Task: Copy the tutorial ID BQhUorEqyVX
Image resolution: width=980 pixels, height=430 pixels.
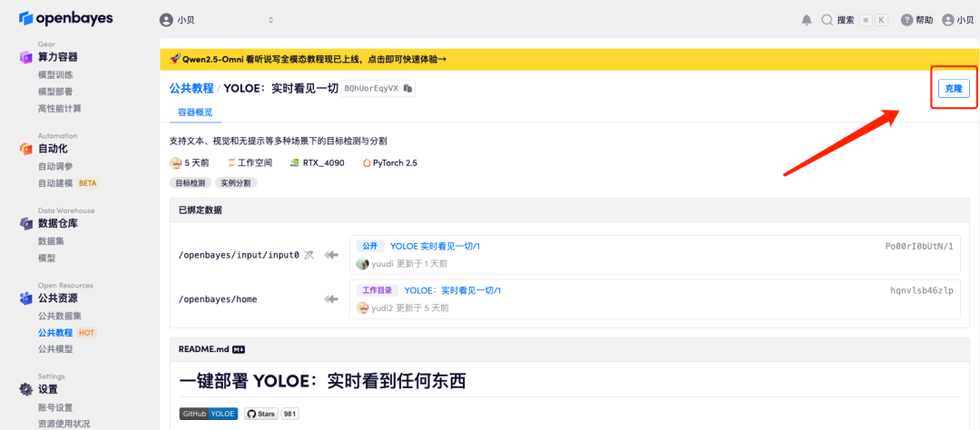Action: 407,88
